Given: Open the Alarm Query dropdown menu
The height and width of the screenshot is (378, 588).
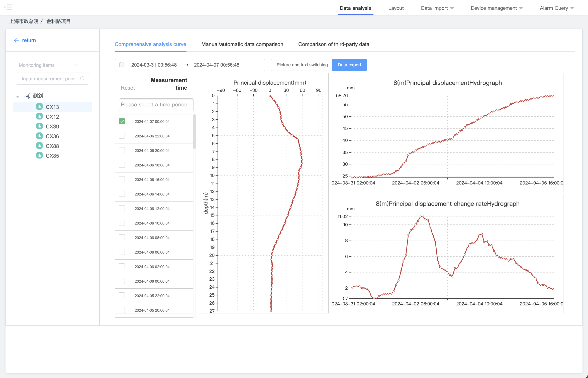Looking at the screenshot, I should 557,8.
